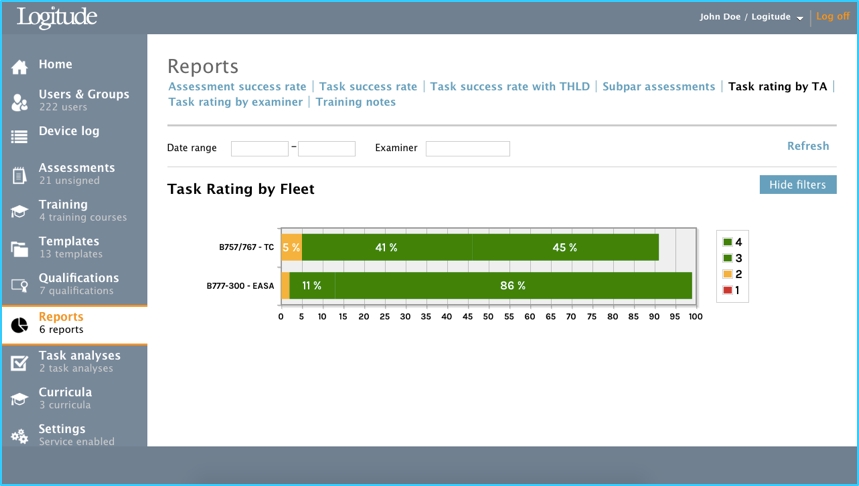Click the 41 % bar segment
The height and width of the screenshot is (486, 859).
387,247
